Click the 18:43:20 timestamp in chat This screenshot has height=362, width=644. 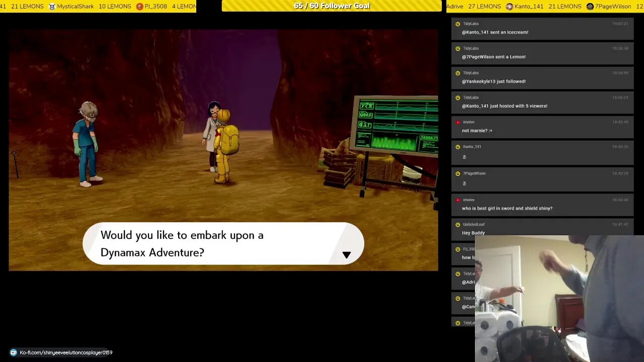[620, 173]
